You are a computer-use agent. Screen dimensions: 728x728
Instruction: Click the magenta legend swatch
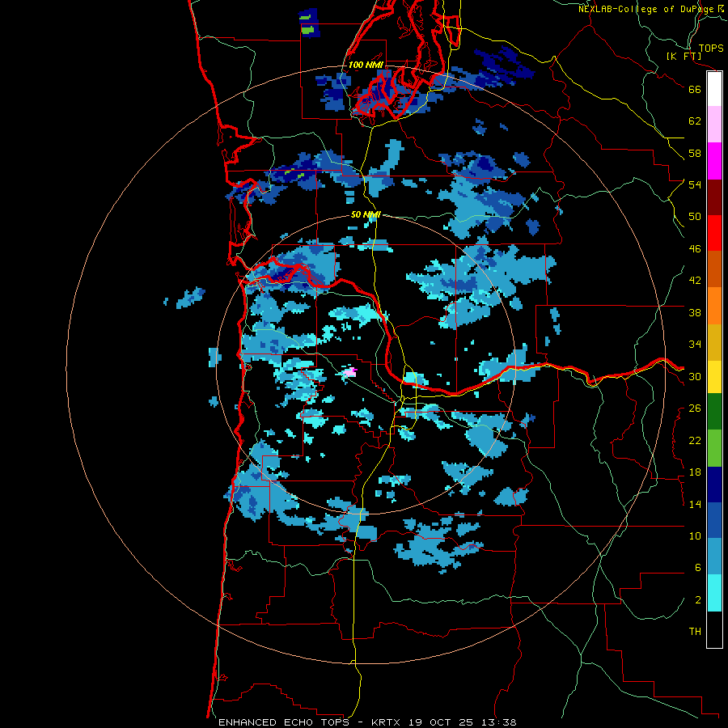pos(714,161)
